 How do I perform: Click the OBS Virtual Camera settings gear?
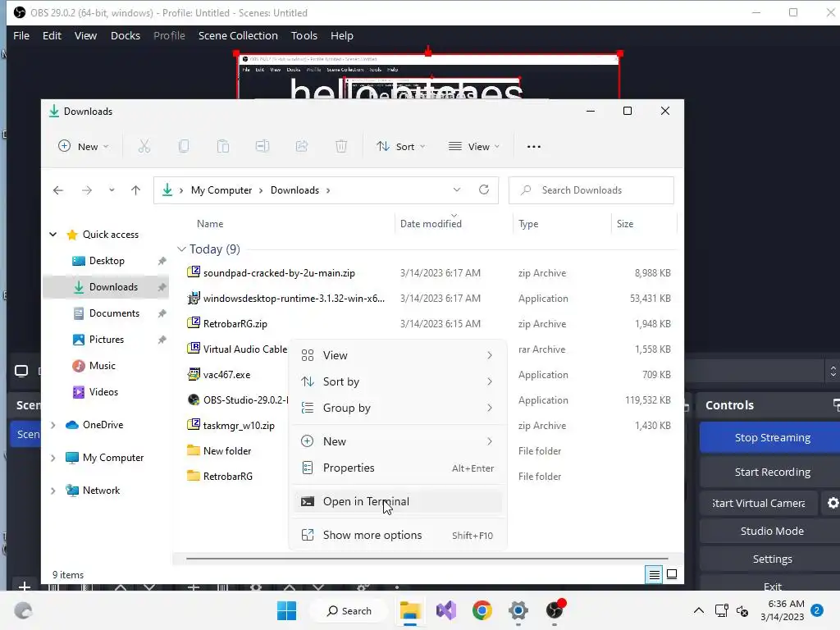tap(833, 503)
